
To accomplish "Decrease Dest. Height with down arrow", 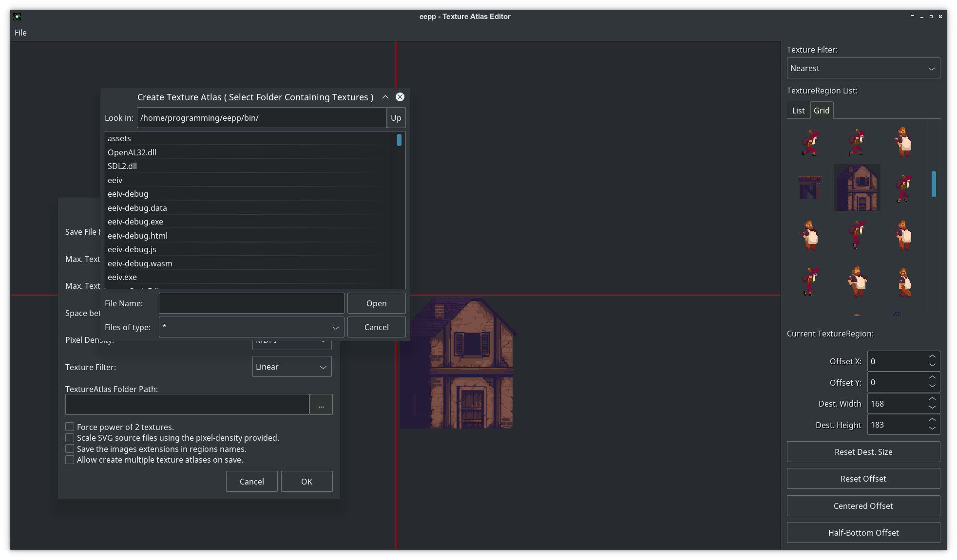I will 932,429.
